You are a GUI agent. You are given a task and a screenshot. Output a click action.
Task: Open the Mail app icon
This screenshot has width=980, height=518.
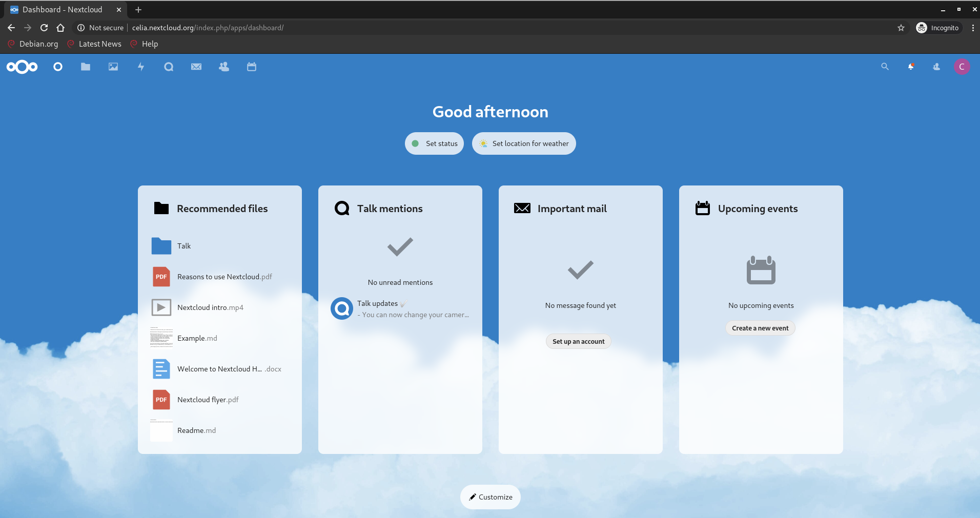click(x=196, y=67)
